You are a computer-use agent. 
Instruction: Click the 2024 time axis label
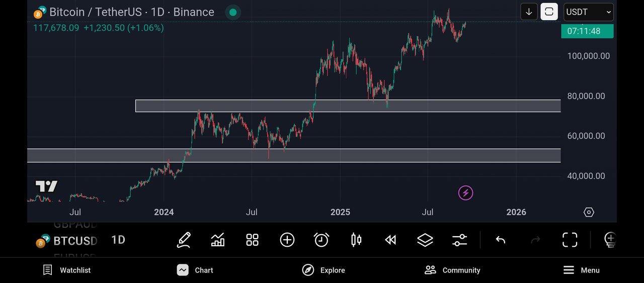point(164,212)
